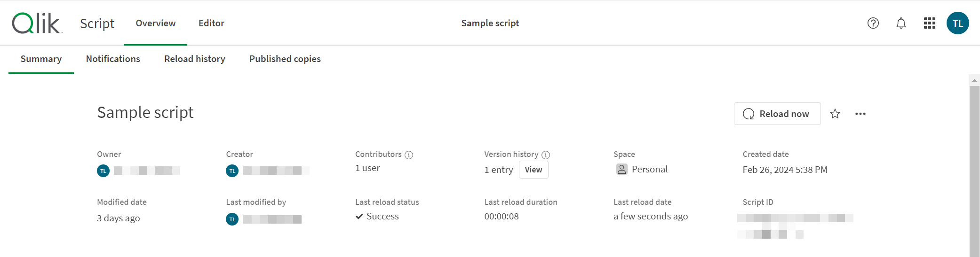Click the Creator TL avatar icon
Viewport: 980px width, 257px height.
point(232,171)
